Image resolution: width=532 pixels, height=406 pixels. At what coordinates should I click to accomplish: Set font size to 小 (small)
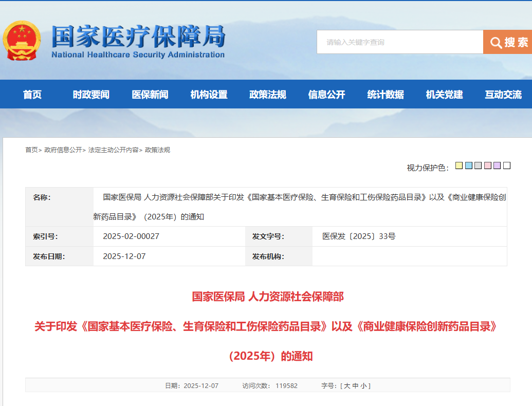coord(364,386)
